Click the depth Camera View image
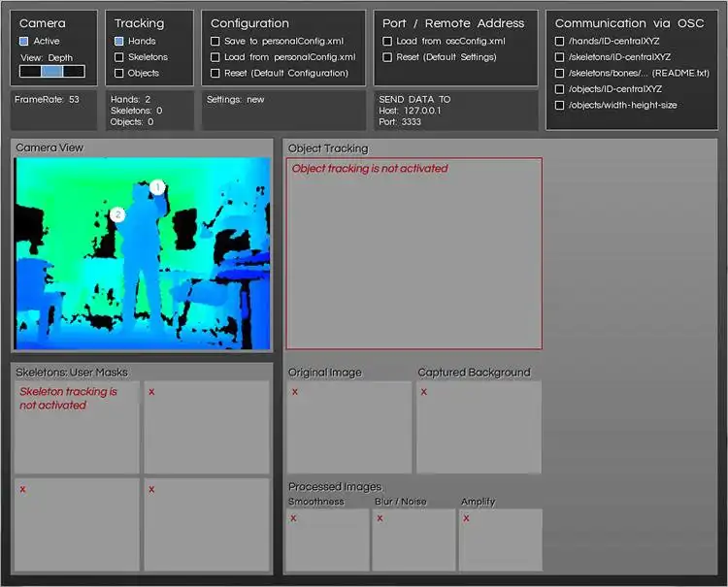The width and height of the screenshot is (728, 587). [x=142, y=253]
